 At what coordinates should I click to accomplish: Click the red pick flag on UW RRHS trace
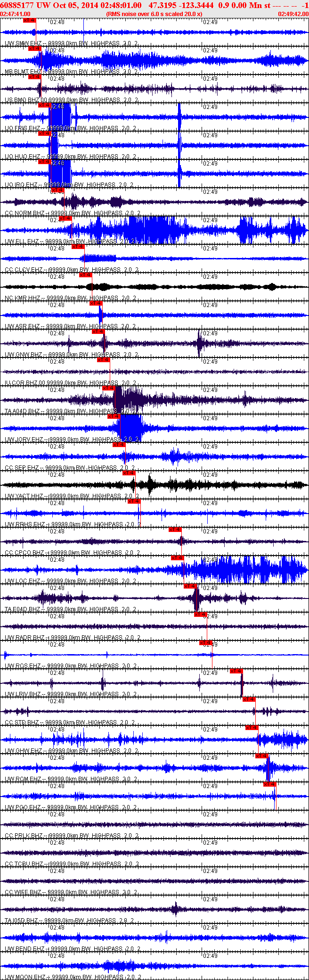pos(134,501)
